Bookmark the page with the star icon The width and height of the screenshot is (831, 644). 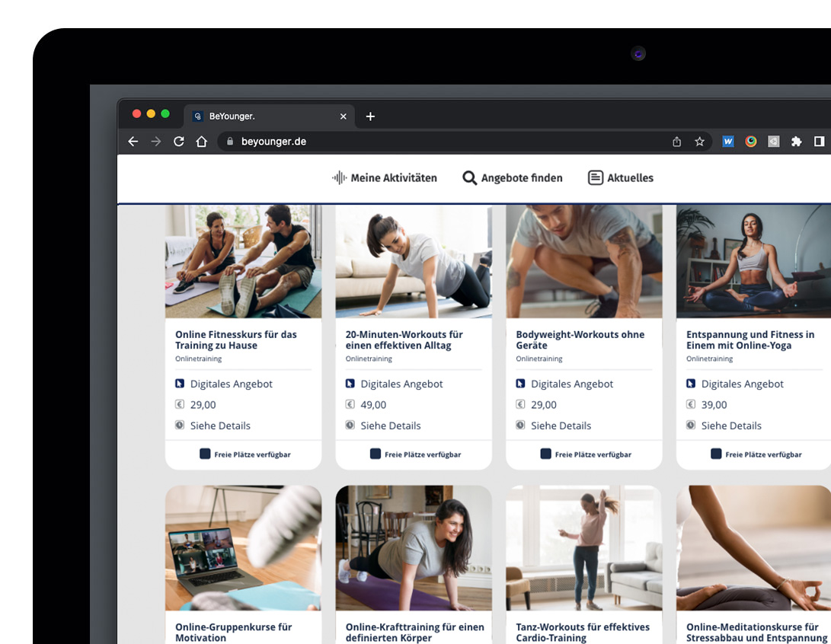pyautogui.click(x=699, y=142)
